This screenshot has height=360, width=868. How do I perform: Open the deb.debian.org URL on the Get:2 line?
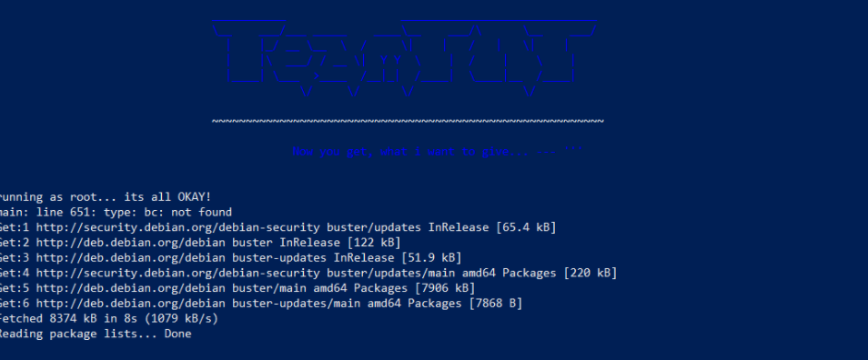(131, 243)
